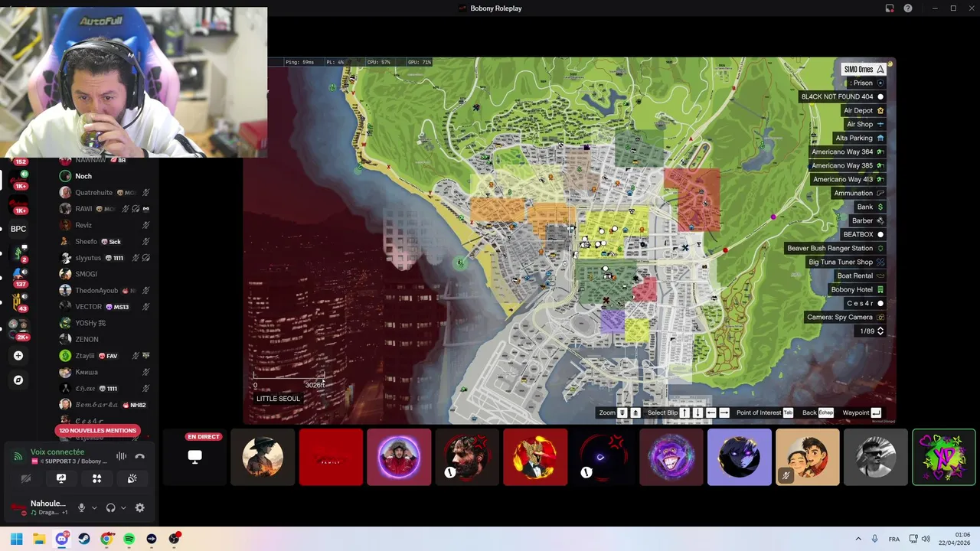Select user Ztaylii in voice list

(x=104, y=355)
